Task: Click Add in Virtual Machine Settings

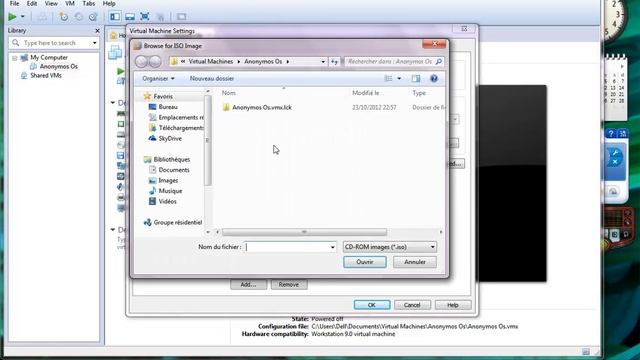Action: pyautogui.click(x=248, y=284)
